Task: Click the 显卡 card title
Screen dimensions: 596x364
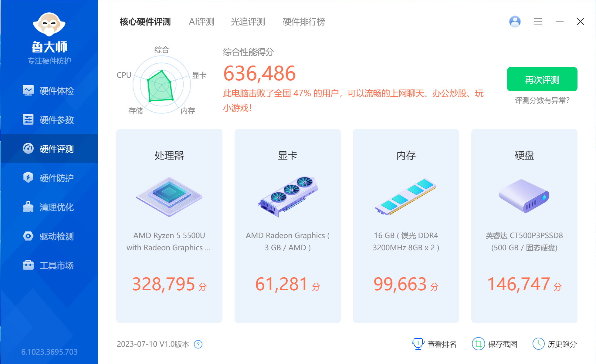Action: pos(287,155)
